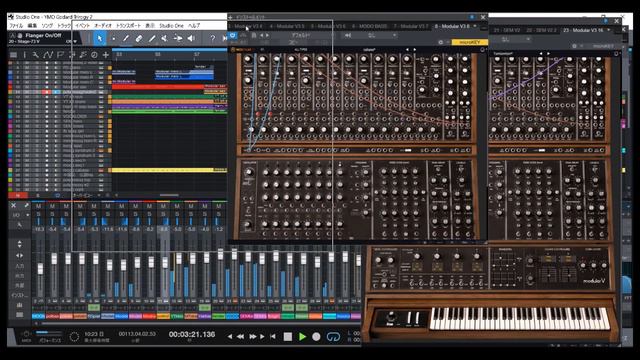Switch to '21 - SEM V2' tab

tap(507, 30)
